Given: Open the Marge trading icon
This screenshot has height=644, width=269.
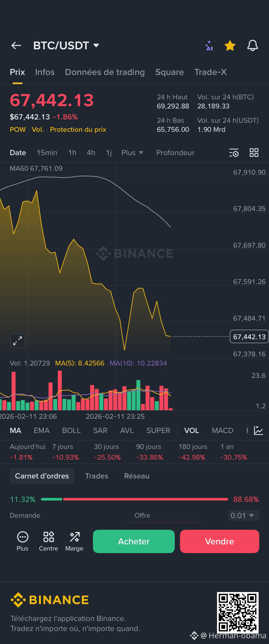Looking at the screenshot, I should point(74,541).
